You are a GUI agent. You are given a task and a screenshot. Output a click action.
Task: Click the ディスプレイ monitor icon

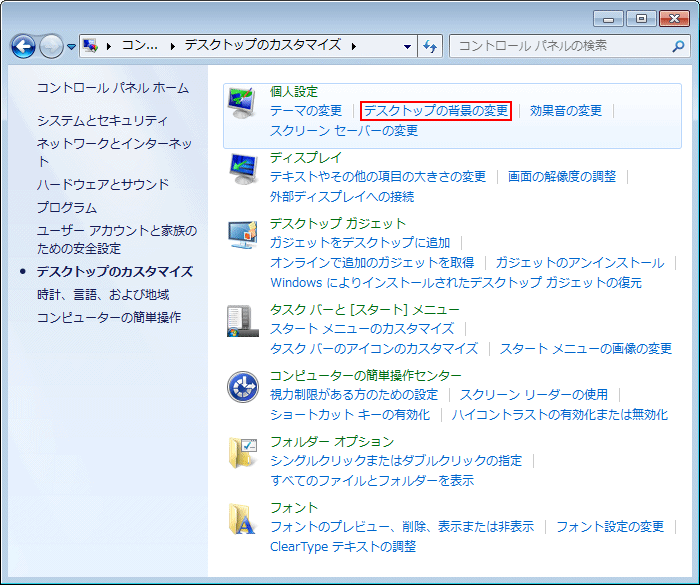[243, 169]
